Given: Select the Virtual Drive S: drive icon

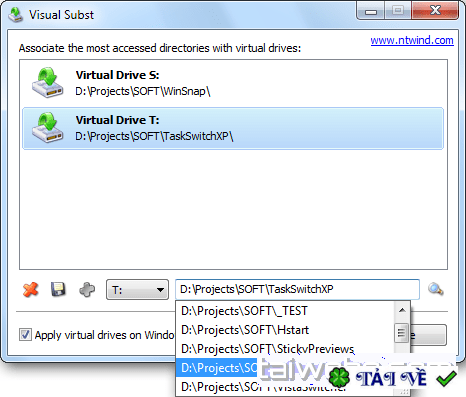Looking at the screenshot, I should coord(48,82).
